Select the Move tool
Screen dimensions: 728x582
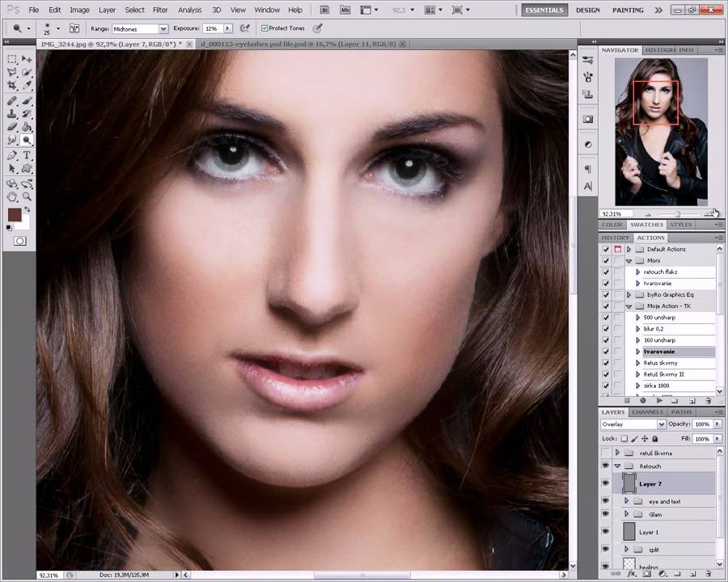(x=27, y=59)
